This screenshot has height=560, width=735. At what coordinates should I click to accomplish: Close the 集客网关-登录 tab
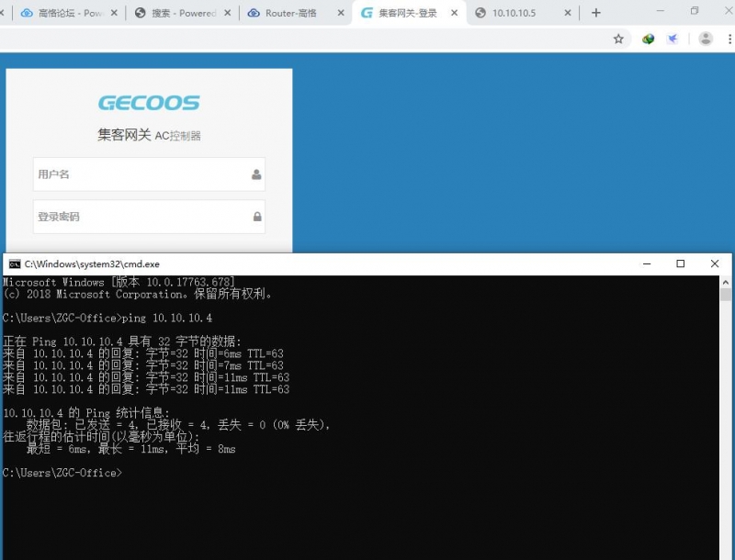(x=454, y=13)
